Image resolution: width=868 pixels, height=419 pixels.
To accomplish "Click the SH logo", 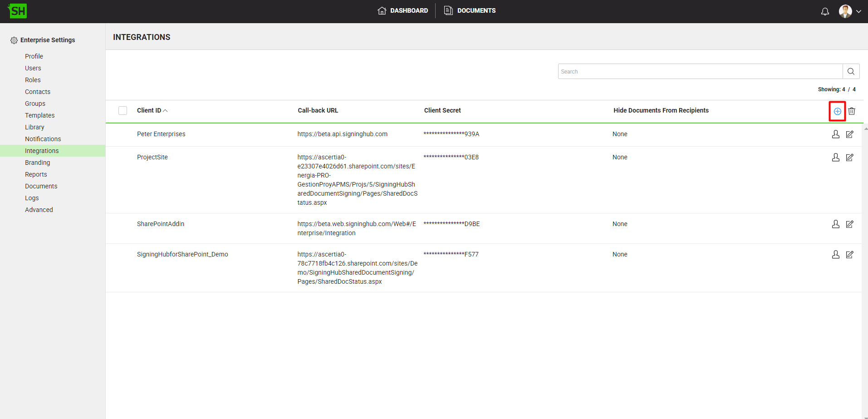I will click(18, 11).
